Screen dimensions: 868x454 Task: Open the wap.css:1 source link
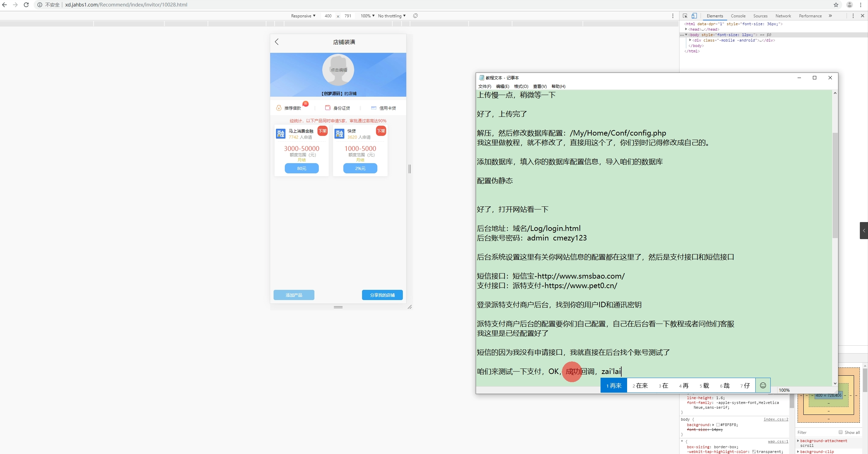pos(778,441)
